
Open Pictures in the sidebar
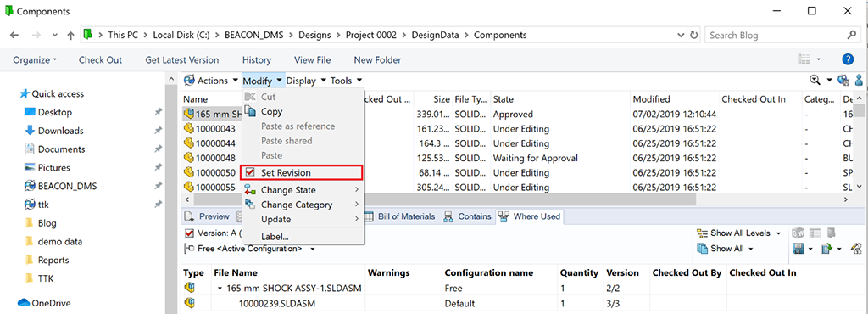(x=53, y=167)
